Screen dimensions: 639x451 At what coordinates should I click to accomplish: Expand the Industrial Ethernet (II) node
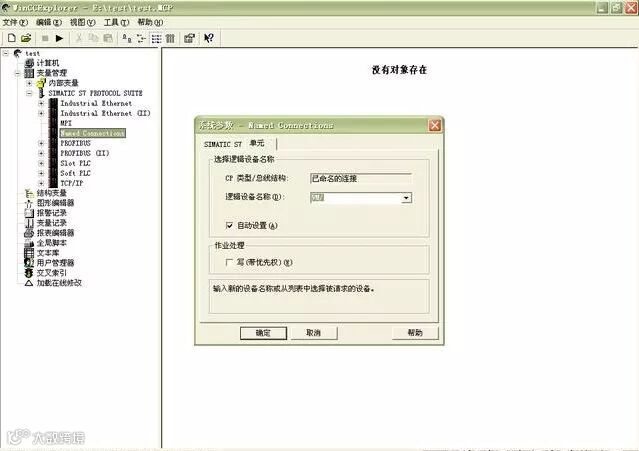tap(41, 113)
